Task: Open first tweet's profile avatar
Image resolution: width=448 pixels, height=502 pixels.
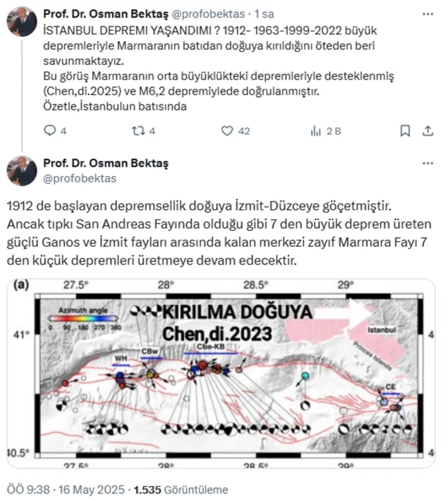Action: [22, 22]
